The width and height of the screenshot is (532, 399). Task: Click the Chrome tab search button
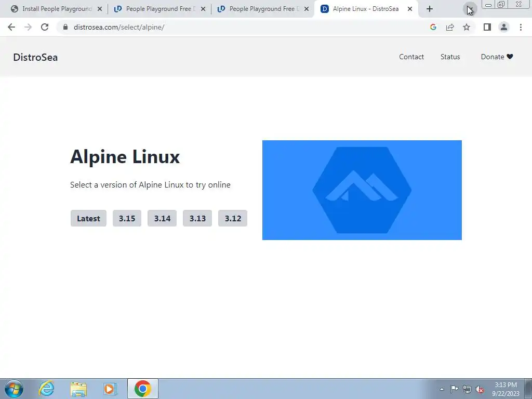coord(470,9)
